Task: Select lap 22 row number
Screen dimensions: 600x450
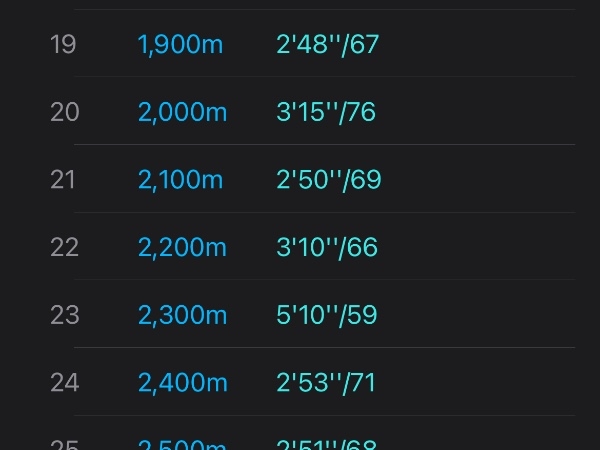Action: [64, 247]
